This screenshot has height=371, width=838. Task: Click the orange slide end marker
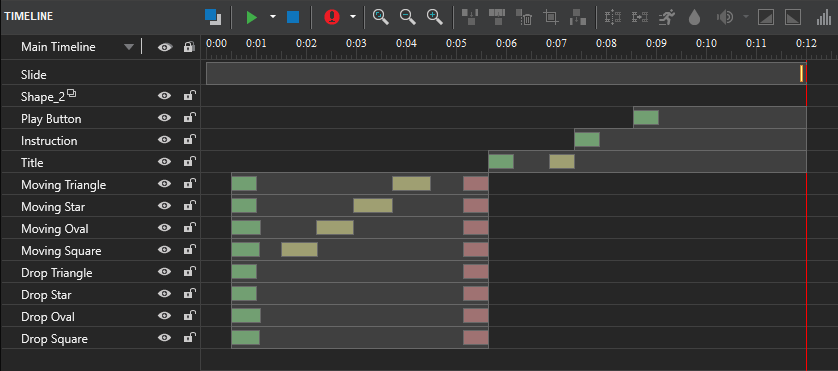coord(802,73)
